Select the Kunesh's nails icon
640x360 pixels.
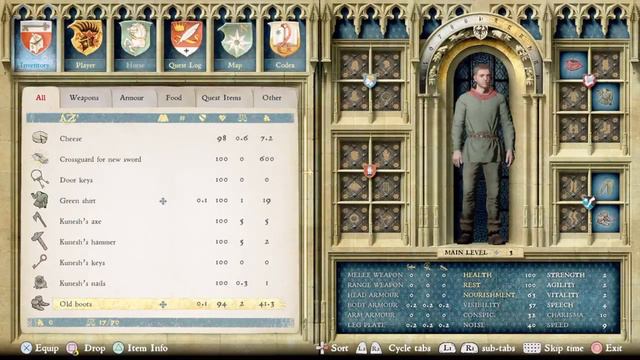(40, 282)
